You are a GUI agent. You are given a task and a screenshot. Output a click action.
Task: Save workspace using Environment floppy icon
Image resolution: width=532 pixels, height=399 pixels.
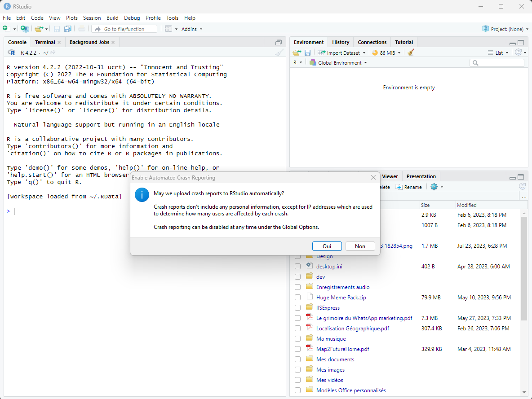coord(307,53)
